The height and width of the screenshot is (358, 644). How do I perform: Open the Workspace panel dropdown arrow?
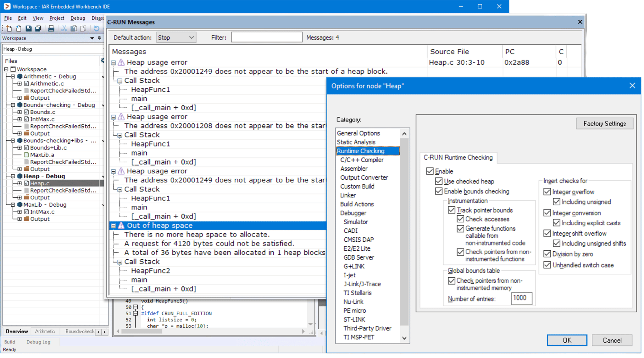pos(92,38)
